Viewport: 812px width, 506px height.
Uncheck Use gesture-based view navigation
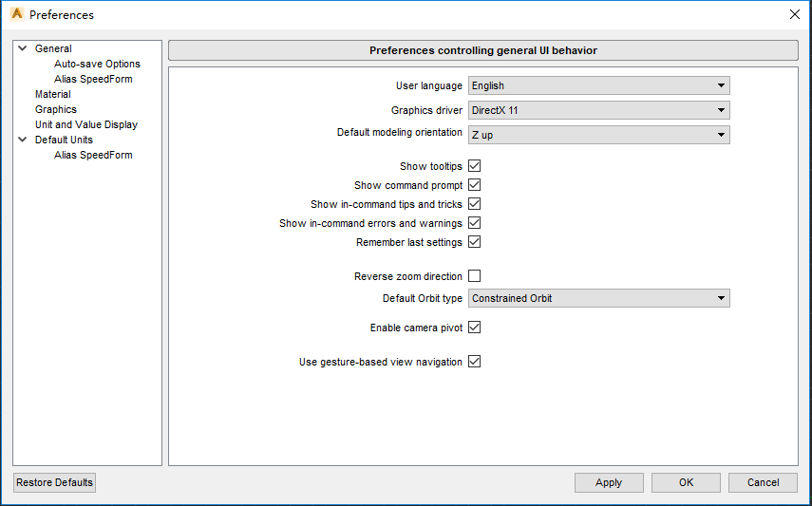[474, 362]
